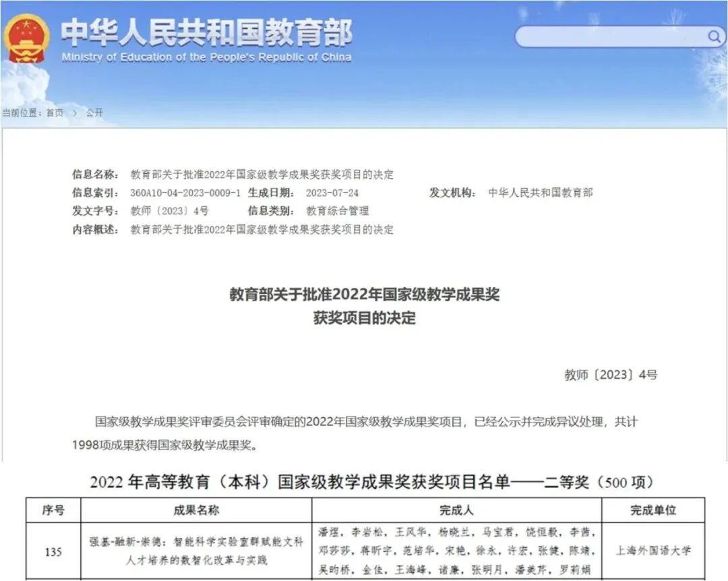The height and width of the screenshot is (581, 728).
Task: Click the 序号 column header
Action: [53, 510]
